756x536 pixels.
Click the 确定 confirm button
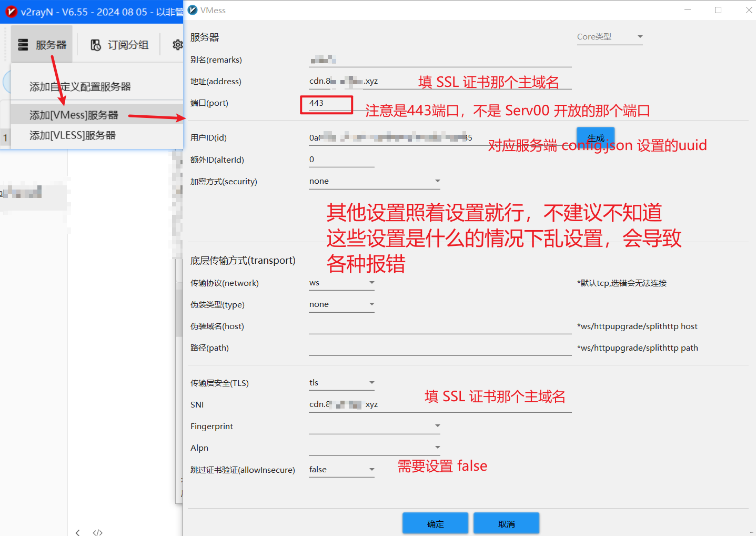click(435, 523)
